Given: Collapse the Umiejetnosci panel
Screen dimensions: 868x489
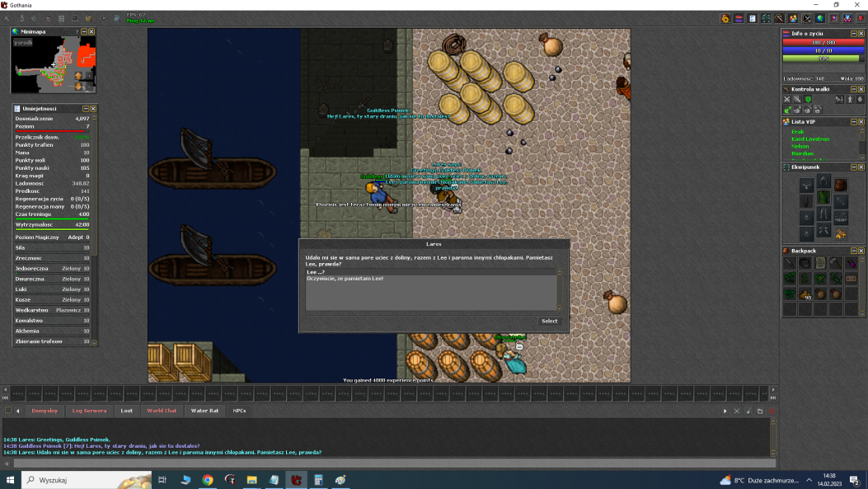Looking at the screenshot, I should click(86, 109).
